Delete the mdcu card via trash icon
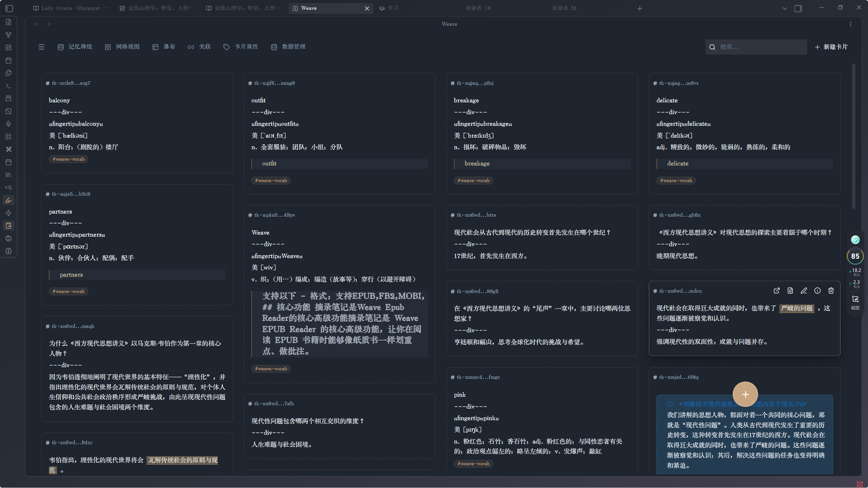The width and height of the screenshot is (868, 488). [x=831, y=291]
